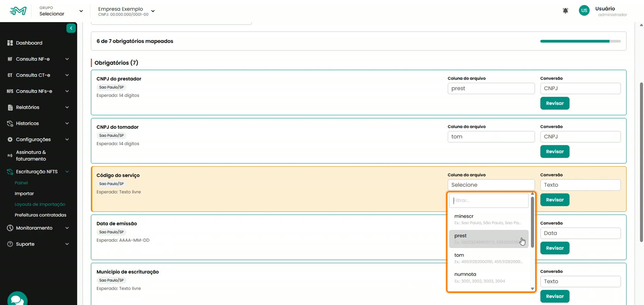The height and width of the screenshot is (305, 644).
Task: Open Coluna do arquivo dropdown for Código do serviço
Action: coord(491,185)
